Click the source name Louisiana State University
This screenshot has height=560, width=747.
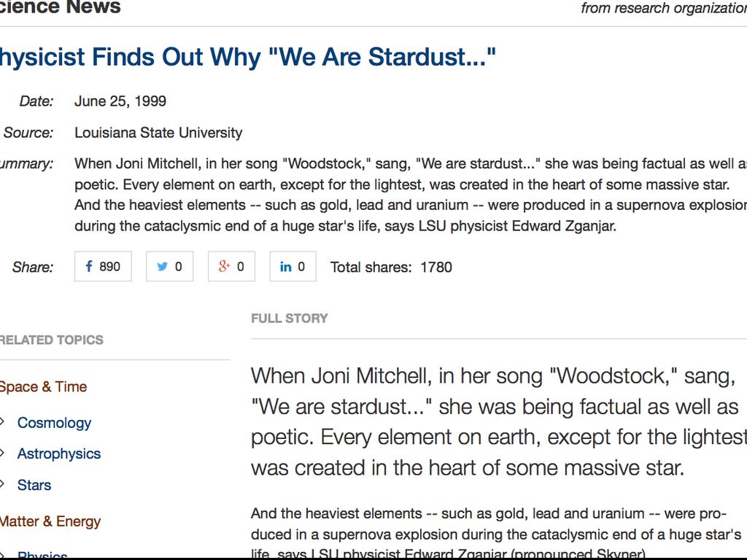[158, 133]
